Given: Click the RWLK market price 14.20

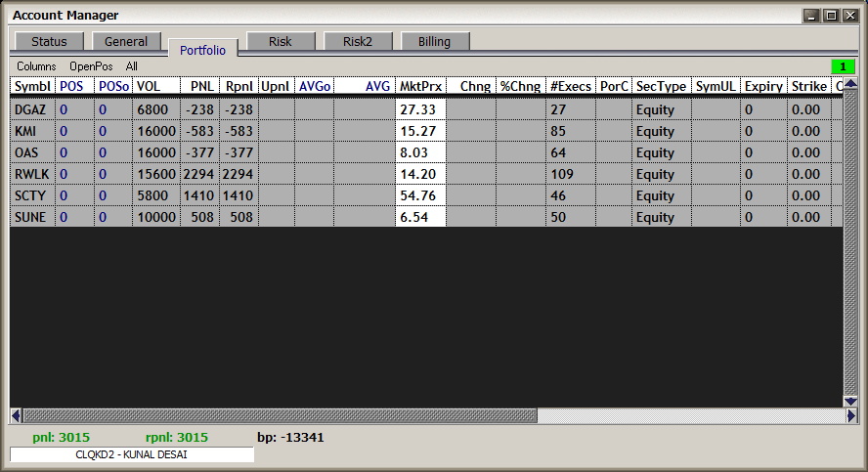Looking at the screenshot, I should click(x=420, y=174).
